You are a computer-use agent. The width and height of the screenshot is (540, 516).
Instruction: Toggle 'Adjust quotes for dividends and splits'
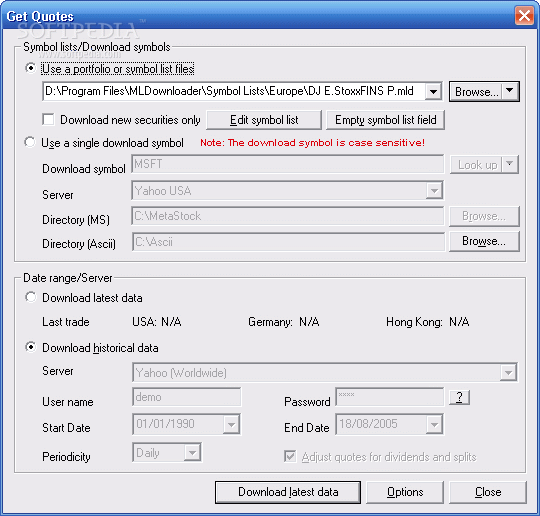[290, 456]
